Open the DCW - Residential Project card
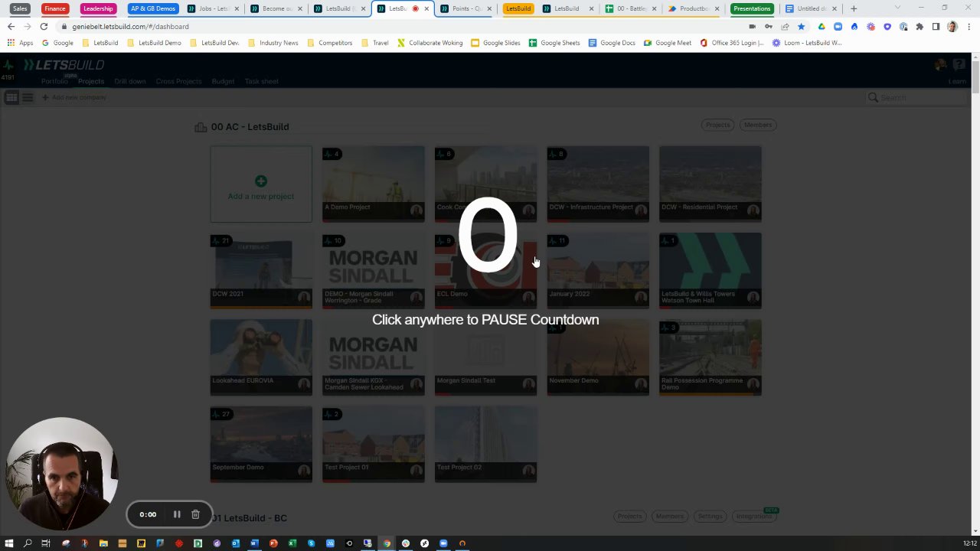This screenshot has height=551, width=980. [x=710, y=184]
